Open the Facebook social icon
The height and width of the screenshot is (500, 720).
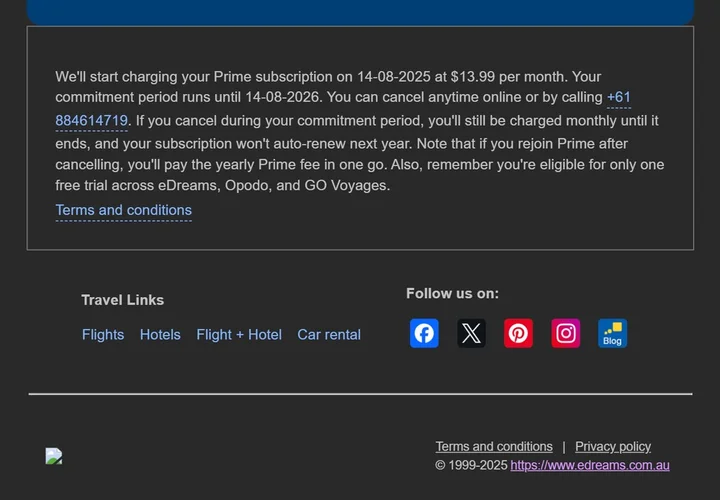(424, 333)
